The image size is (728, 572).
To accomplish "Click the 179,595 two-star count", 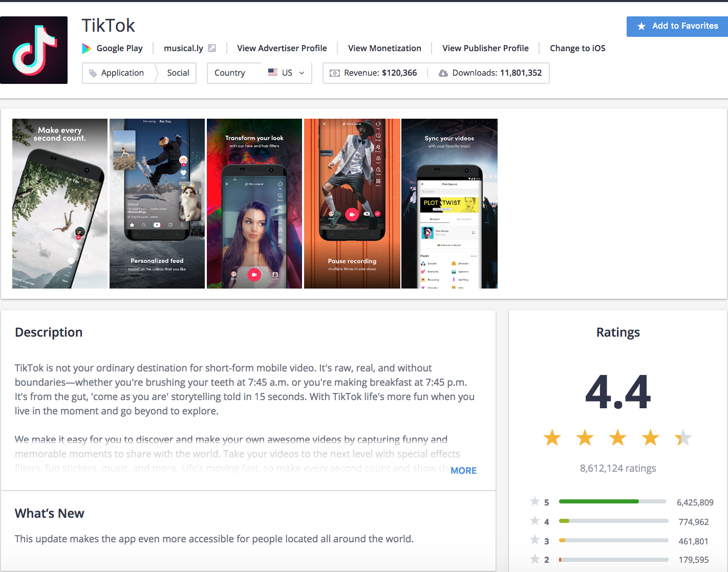I will tap(694, 560).
